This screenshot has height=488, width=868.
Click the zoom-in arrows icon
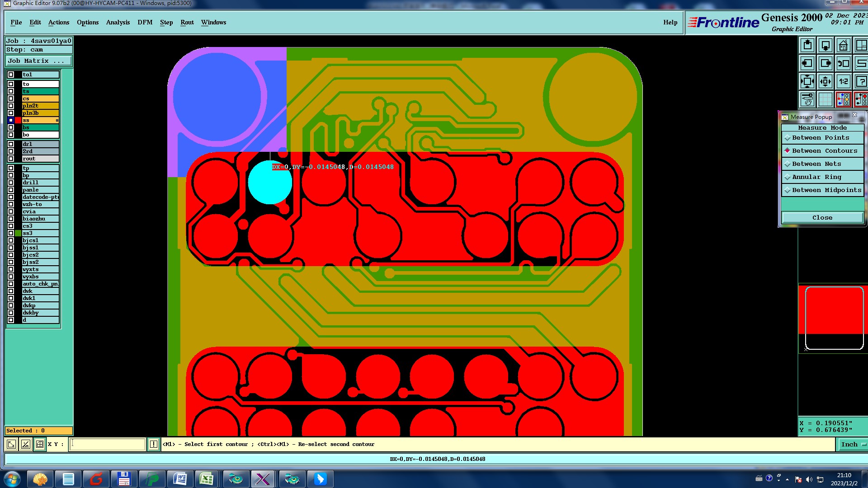pos(807,81)
